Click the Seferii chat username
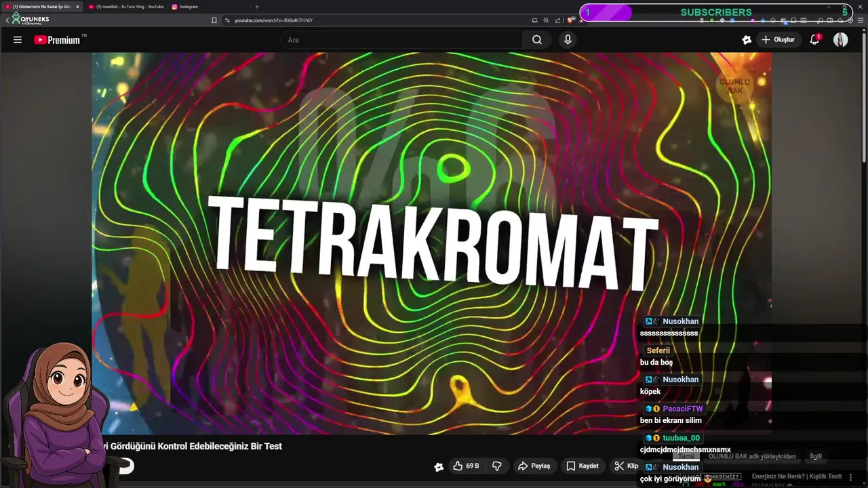 (x=658, y=350)
